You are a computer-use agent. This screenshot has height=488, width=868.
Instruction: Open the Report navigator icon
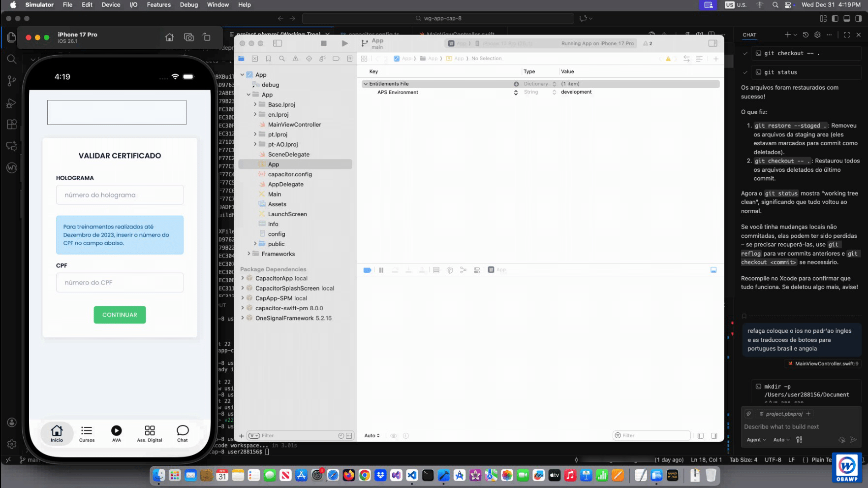349,58
